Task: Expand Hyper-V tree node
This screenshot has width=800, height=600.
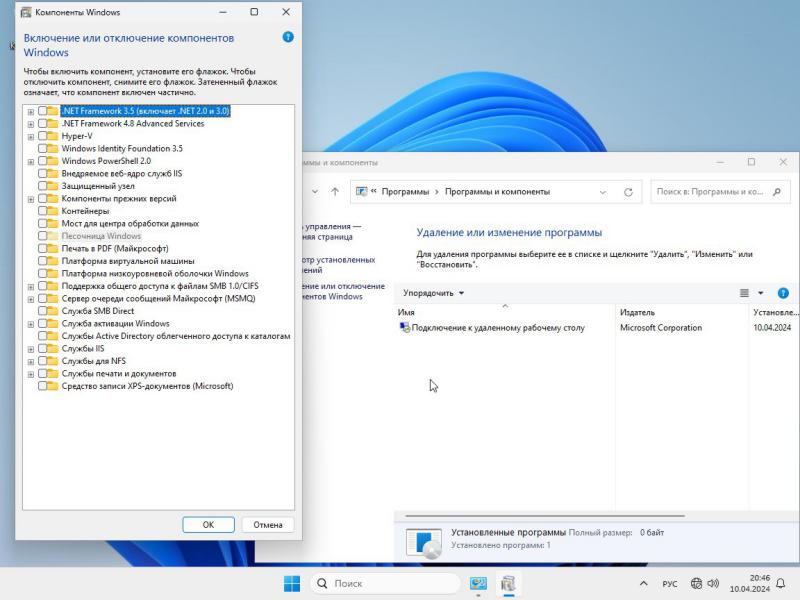Action: tap(31, 137)
